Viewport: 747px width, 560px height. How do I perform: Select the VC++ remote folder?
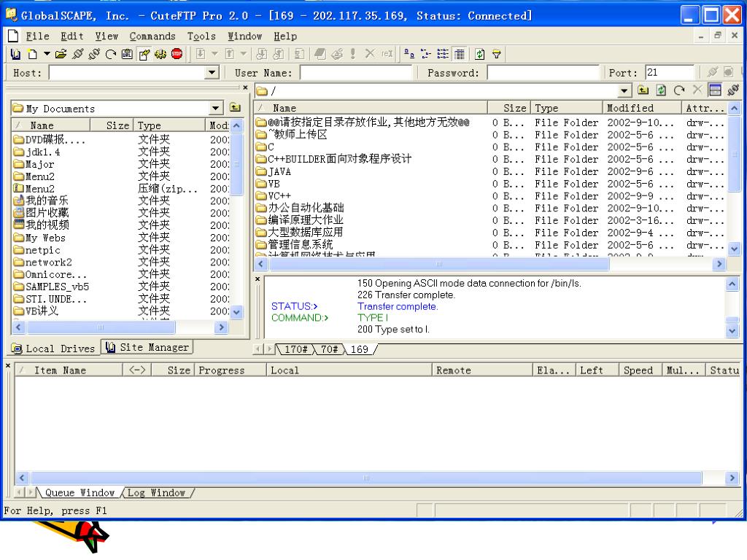(x=274, y=195)
